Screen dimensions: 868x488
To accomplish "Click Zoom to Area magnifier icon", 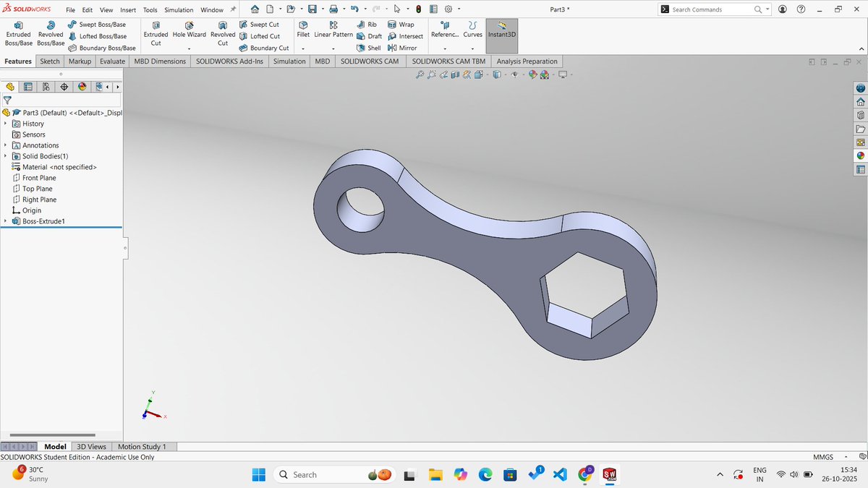I will pyautogui.click(x=432, y=74).
